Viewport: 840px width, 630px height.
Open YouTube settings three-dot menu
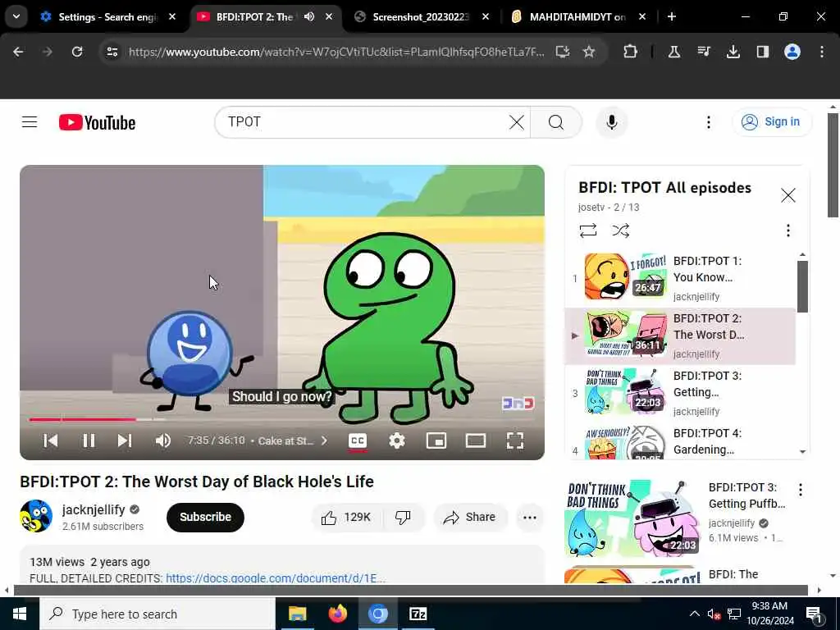[x=708, y=122]
